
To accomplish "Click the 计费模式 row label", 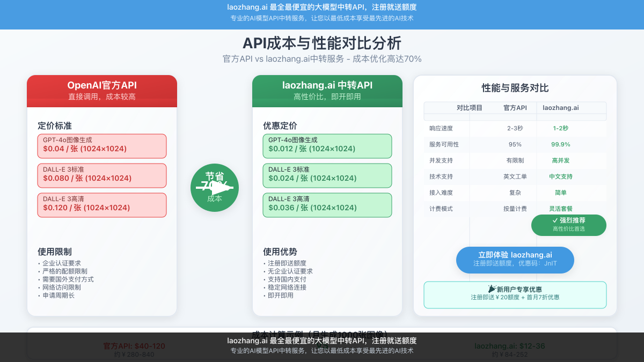I will pos(441,209).
